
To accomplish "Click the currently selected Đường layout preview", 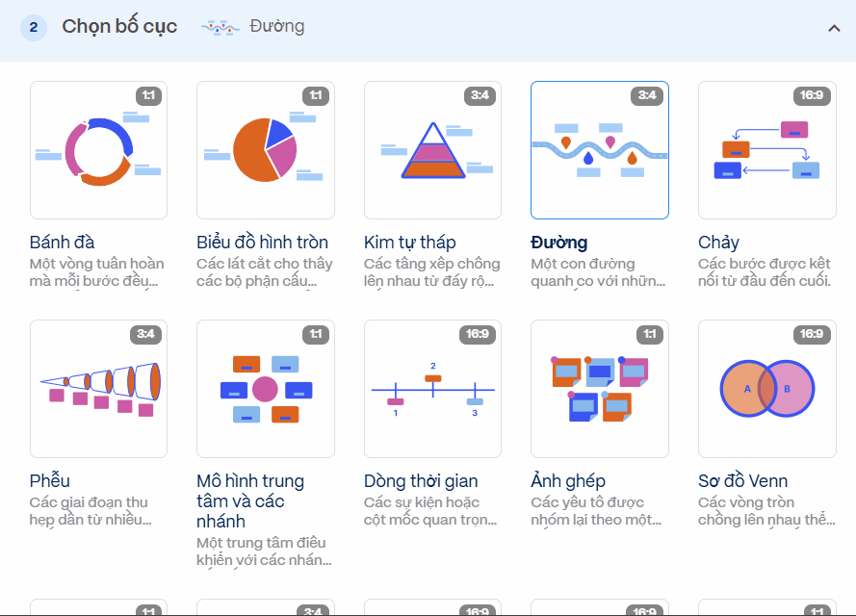I will pos(599,149).
